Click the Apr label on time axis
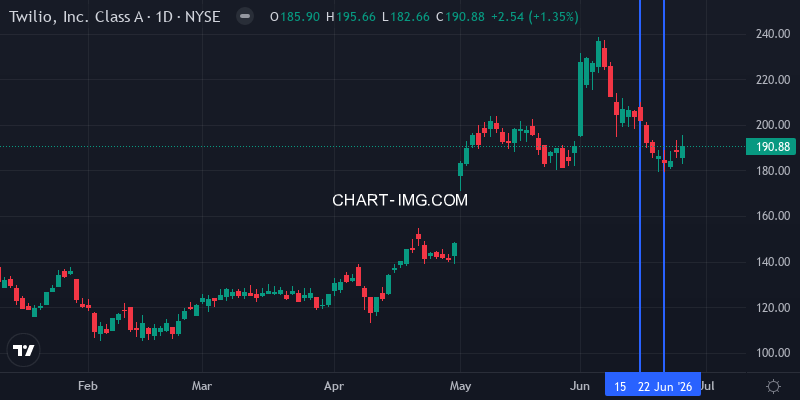This screenshot has width=800, height=400. (x=334, y=386)
